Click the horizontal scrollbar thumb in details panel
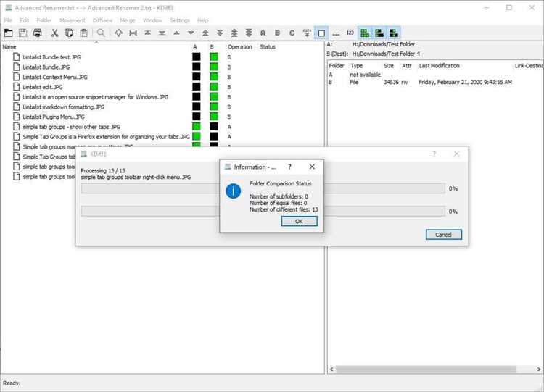The width and height of the screenshot is (544, 392). pyautogui.click(x=426, y=370)
